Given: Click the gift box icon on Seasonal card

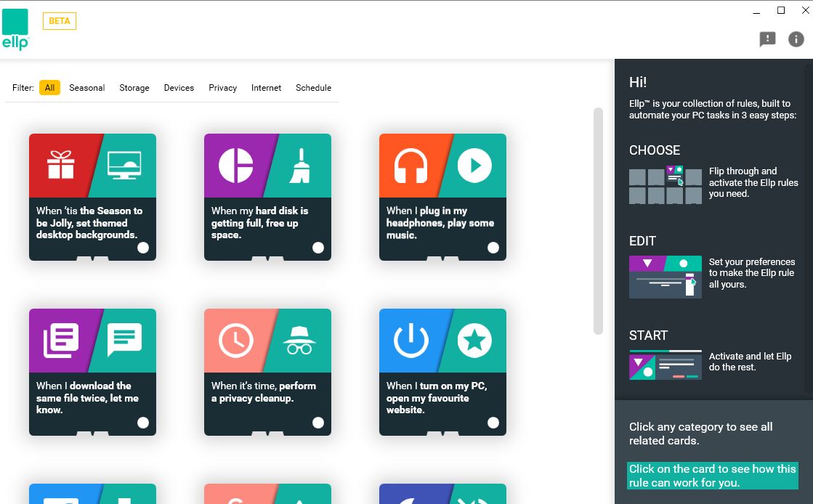Looking at the screenshot, I should 61,166.
